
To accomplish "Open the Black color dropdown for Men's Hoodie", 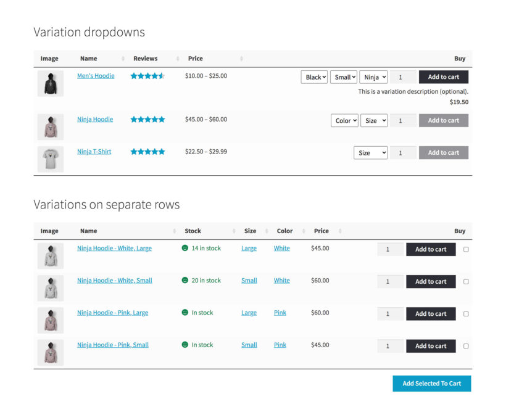I will click(314, 76).
